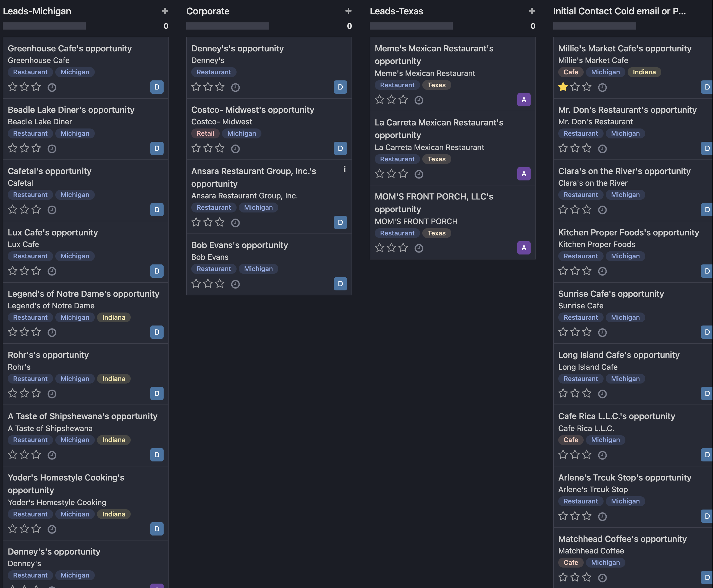Click the Indiana tag on Rohr's card

coord(114,379)
